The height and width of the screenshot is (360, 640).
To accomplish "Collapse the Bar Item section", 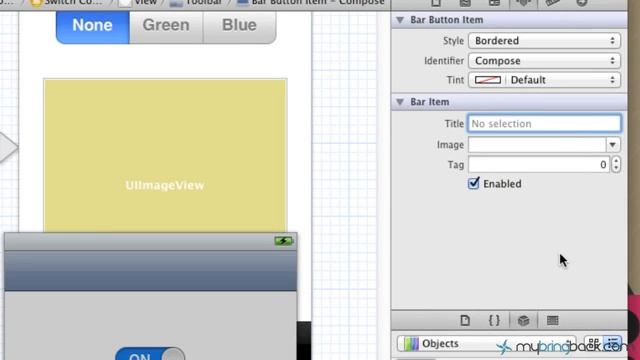I will [x=400, y=102].
